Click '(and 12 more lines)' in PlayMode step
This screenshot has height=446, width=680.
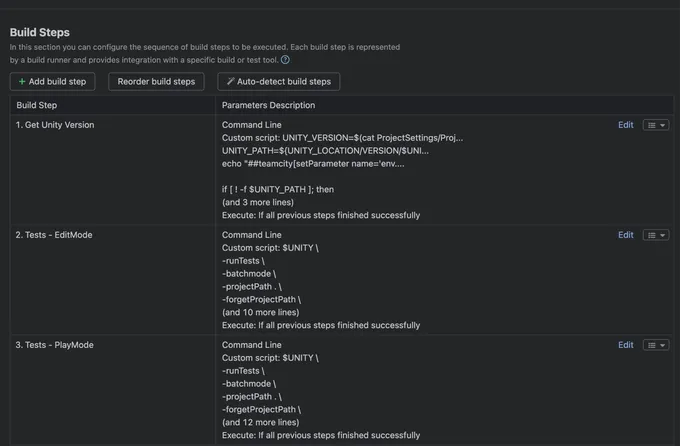pos(260,422)
